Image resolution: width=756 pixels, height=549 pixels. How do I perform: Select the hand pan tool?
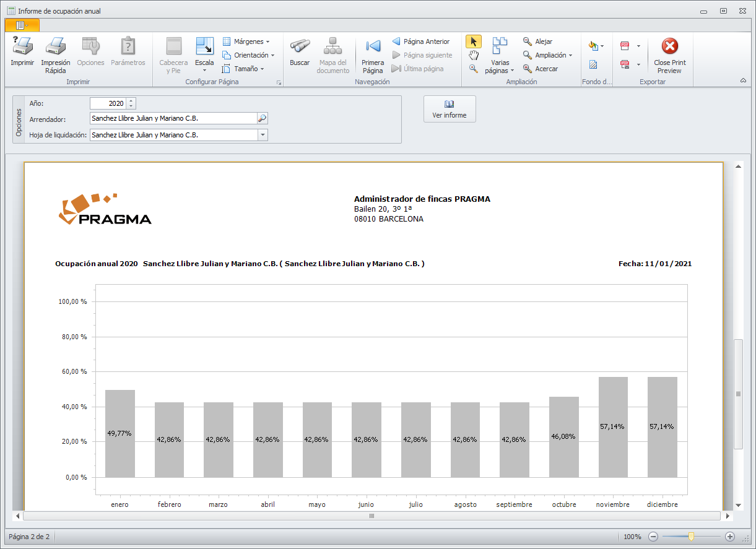click(x=473, y=55)
